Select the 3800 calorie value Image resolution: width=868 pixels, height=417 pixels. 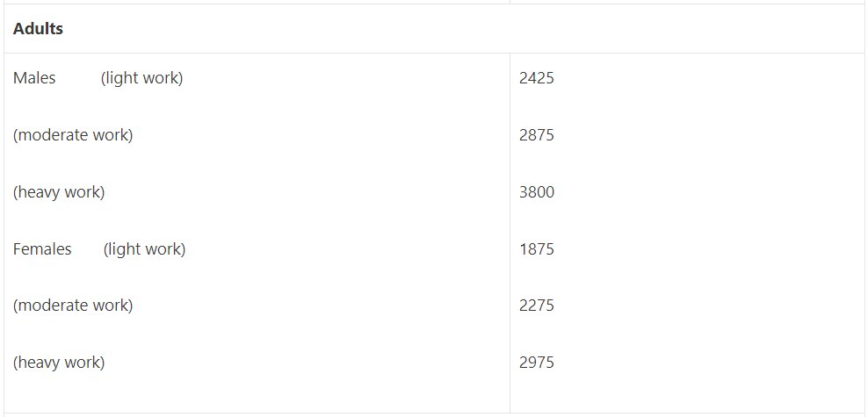[x=537, y=191]
